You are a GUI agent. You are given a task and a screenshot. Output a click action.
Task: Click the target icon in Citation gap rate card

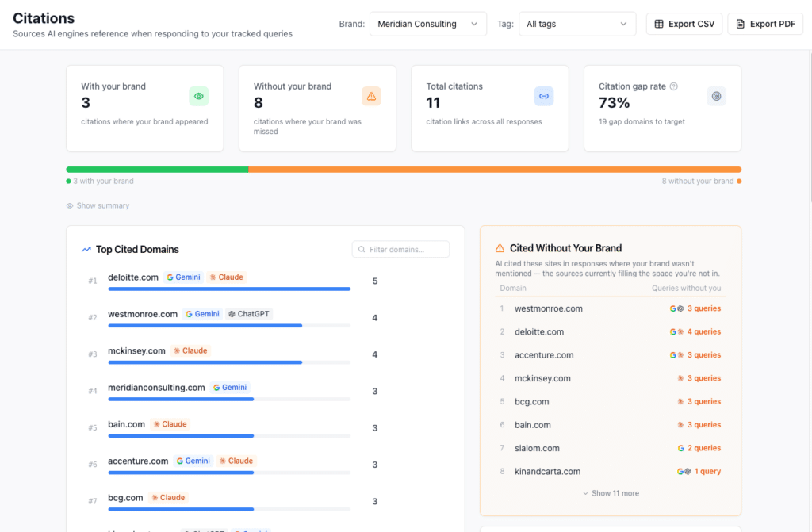[716, 97]
